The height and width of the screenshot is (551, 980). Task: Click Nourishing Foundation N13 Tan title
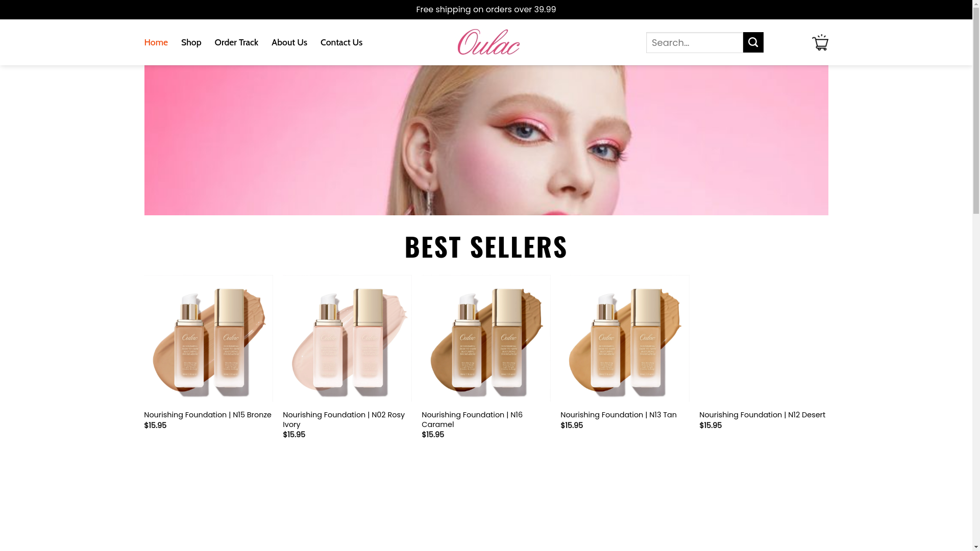619,415
